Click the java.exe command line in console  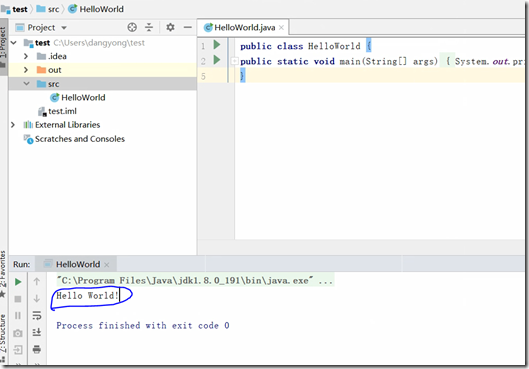pos(195,280)
